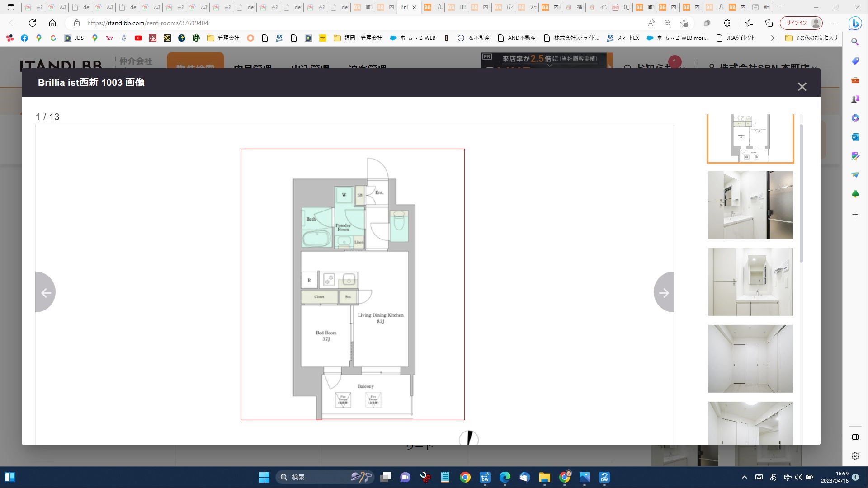Open sidebar tools briefcase icon

click(855, 80)
